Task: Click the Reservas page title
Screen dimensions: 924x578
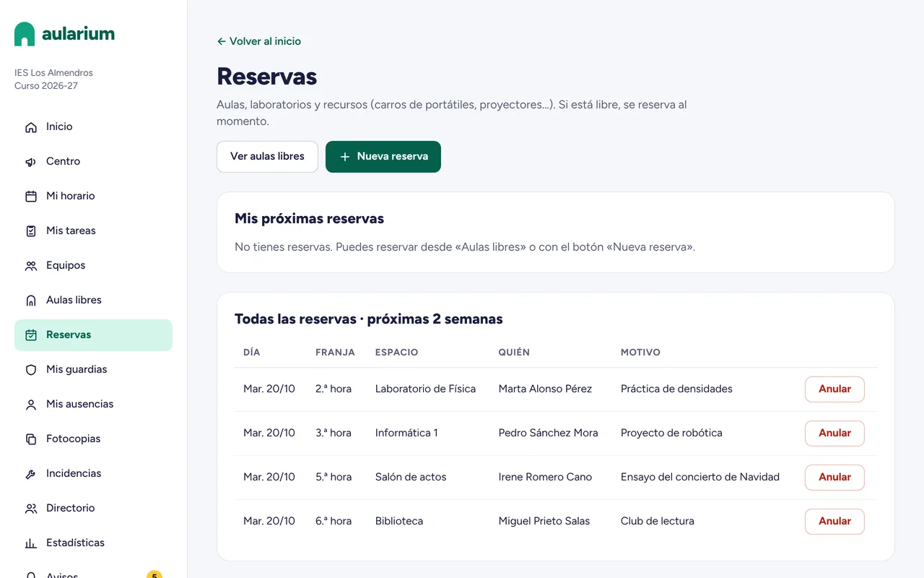Action: click(x=267, y=77)
